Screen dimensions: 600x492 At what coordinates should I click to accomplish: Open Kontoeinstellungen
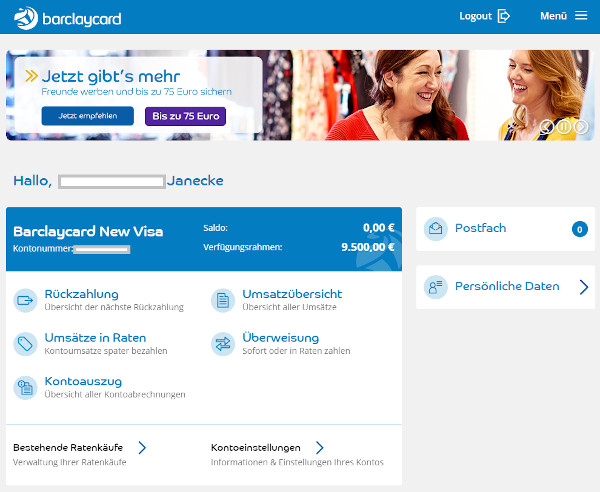coord(256,448)
